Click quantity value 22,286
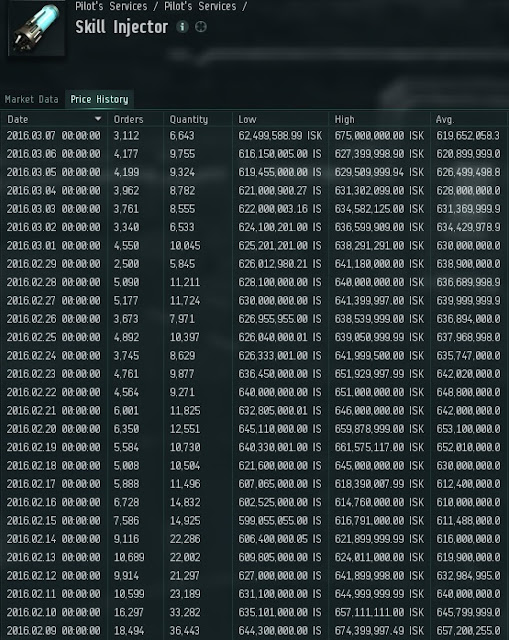The image size is (509, 640). tap(185, 539)
